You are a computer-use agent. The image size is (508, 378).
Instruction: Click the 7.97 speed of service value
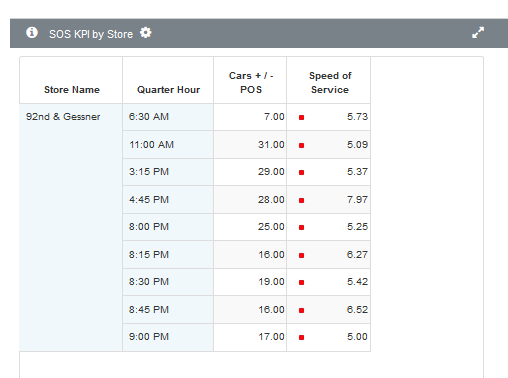(357, 200)
